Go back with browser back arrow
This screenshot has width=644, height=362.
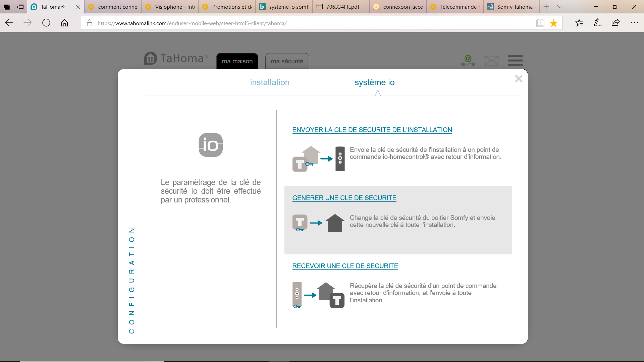[x=9, y=23]
